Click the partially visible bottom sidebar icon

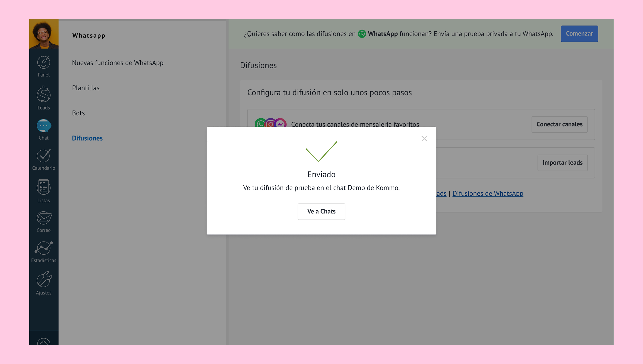[44, 342]
